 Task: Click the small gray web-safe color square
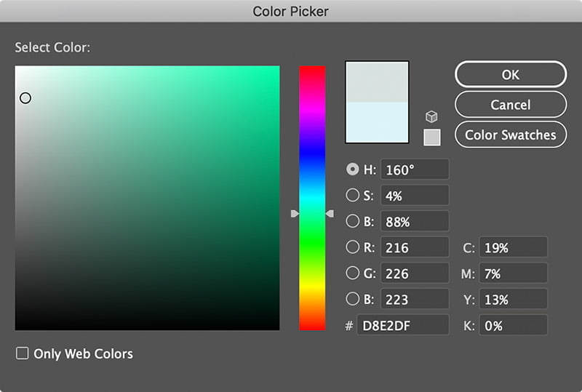point(431,137)
